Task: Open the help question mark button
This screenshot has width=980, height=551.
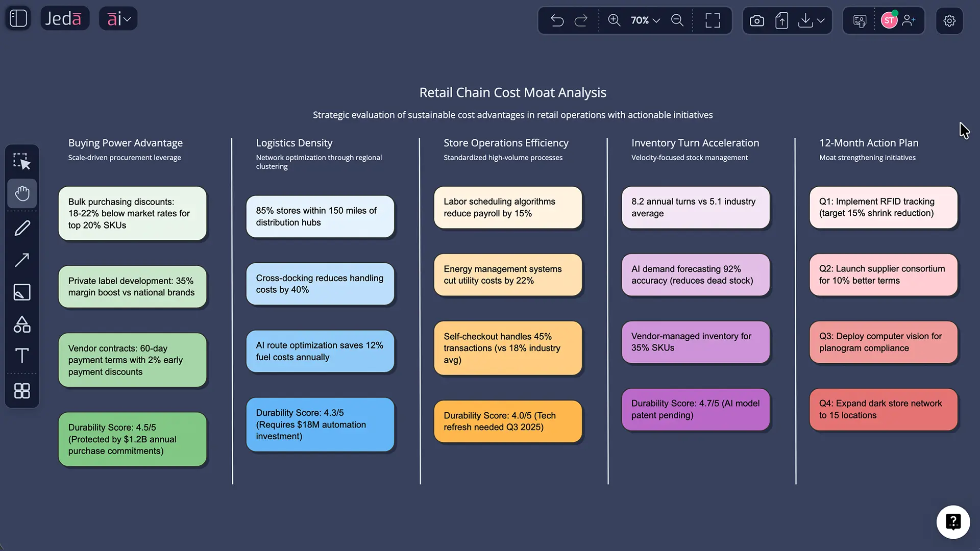Action: [x=953, y=522]
